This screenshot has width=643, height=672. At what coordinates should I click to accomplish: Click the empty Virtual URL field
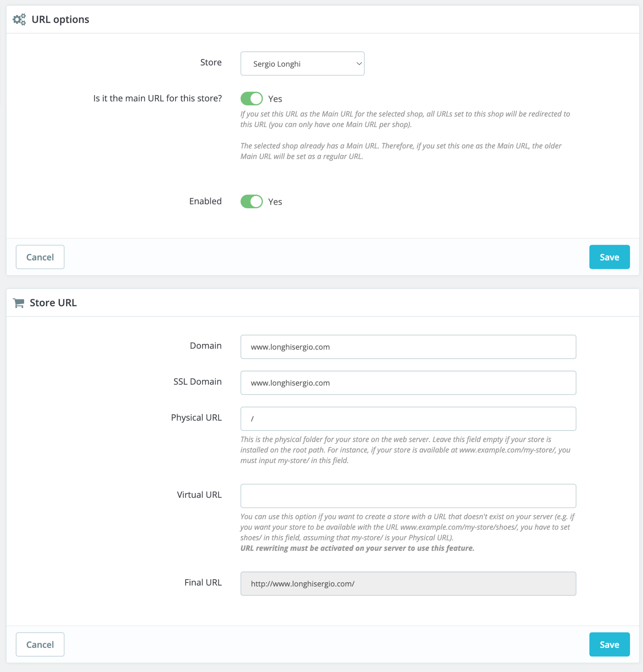[408, 496]
